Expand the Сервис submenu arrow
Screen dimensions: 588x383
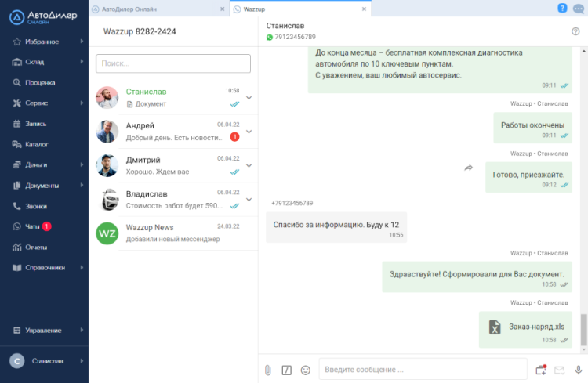tap(82, 103)
